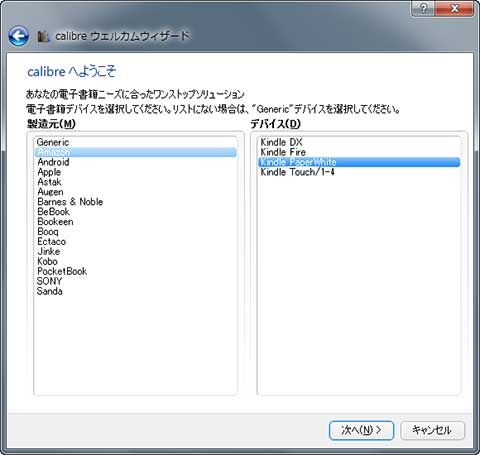Pick Jinke from the list
This screenshot has height=455, width=480.
135,252
